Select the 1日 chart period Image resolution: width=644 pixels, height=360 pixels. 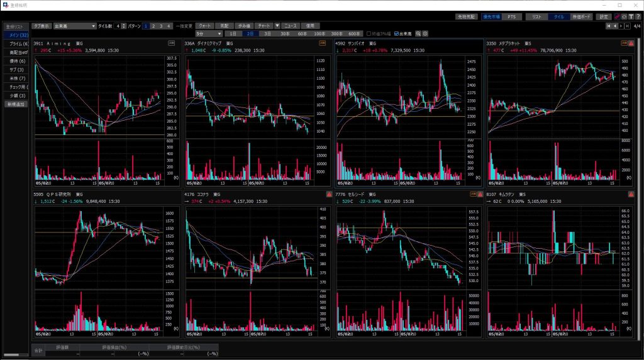coord(233,34)
